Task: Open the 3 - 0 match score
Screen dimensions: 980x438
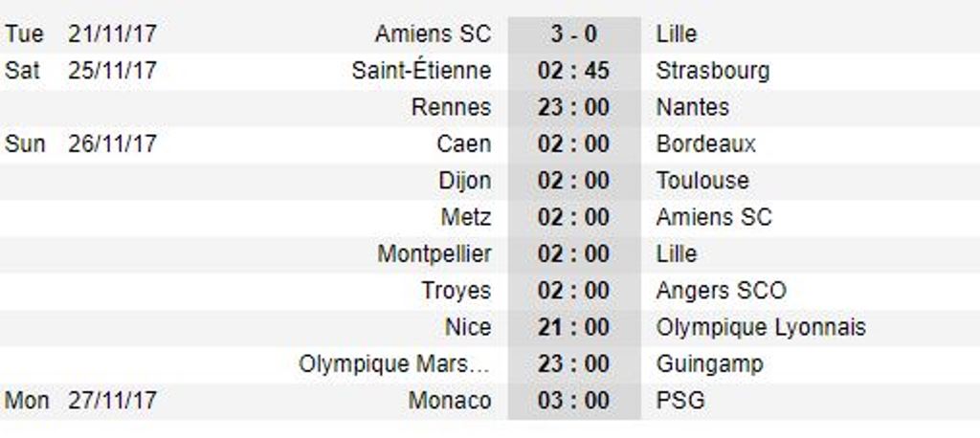Action: (x=574, y=33)
